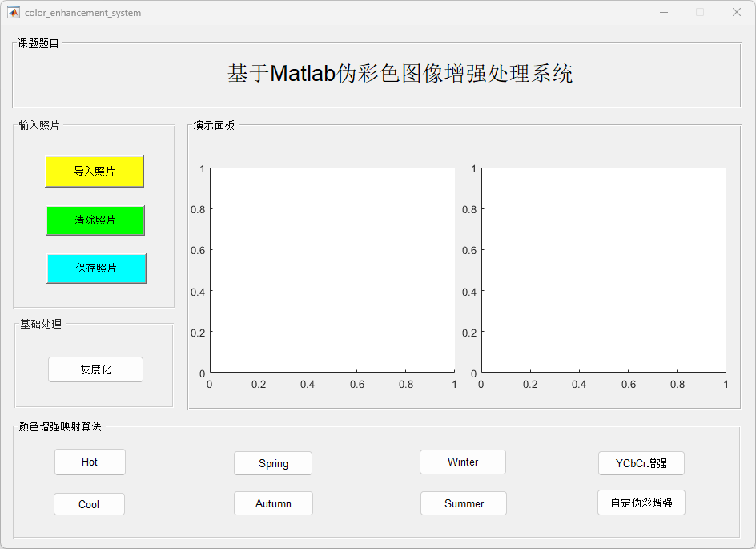Select the Autumn colormap button
The width and height of the screenshot is (756, 549).
coord(273,503)
